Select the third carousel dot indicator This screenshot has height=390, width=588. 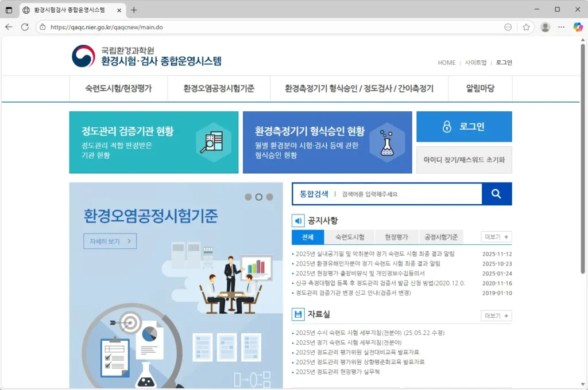[x=270, y=197]
